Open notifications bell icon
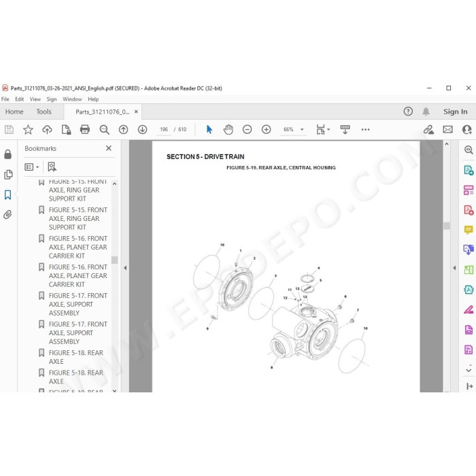Screen dimensions: 476x476 click(x=426, y=112)
